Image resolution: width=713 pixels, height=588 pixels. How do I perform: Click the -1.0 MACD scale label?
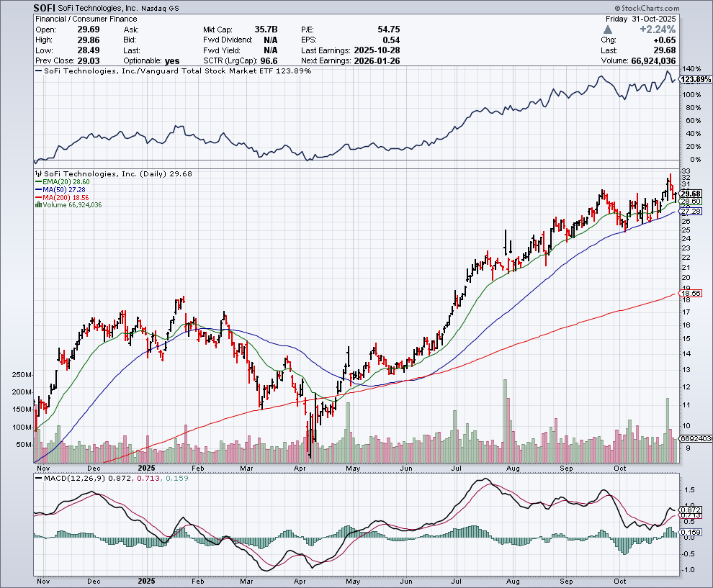[x=688, y=570]
